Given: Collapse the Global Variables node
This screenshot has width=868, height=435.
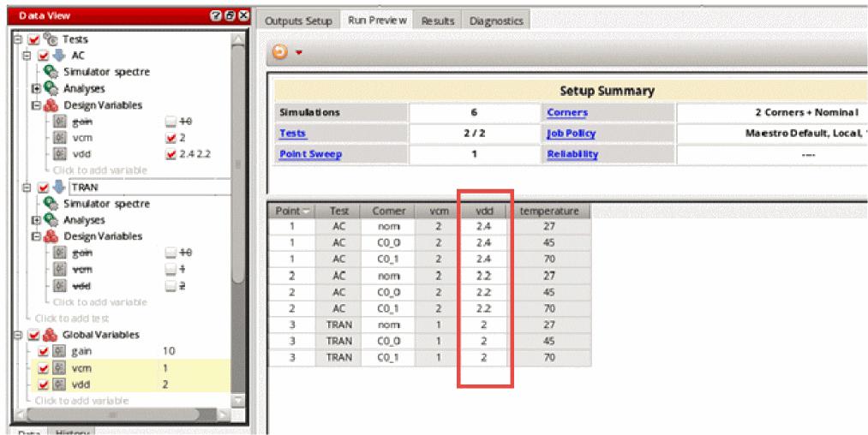Looking at the screenshot, I should click(x=18, y=335).
